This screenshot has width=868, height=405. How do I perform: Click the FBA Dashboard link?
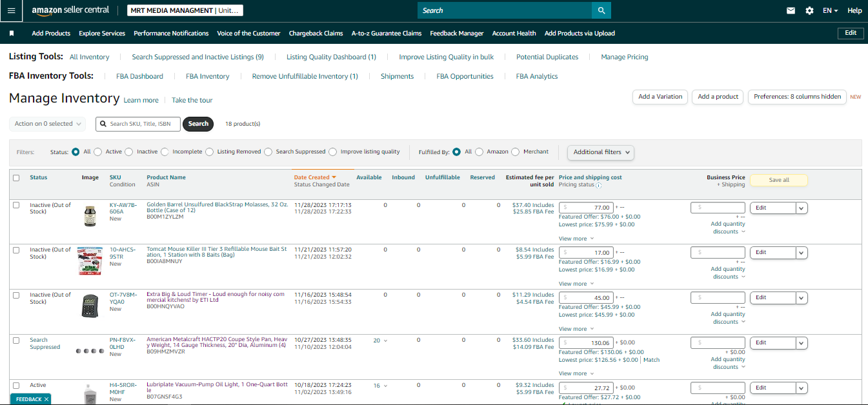[x=139, y=76]
